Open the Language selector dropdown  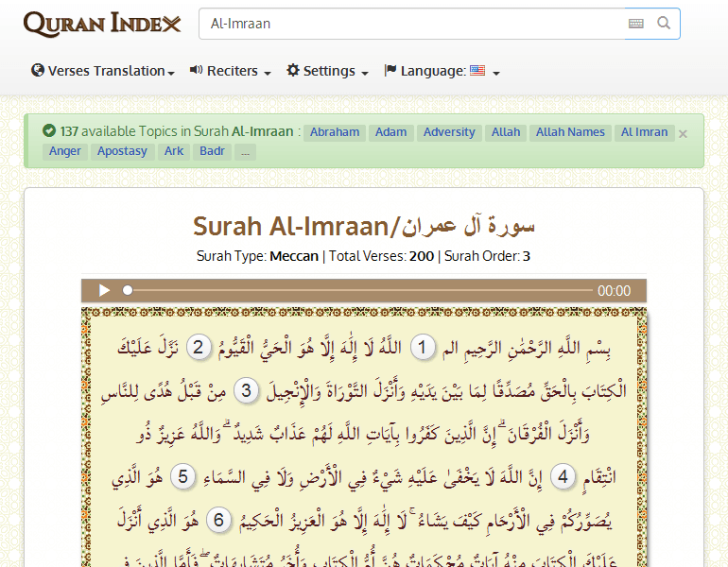pyautogui.click(x=442, y=71)
